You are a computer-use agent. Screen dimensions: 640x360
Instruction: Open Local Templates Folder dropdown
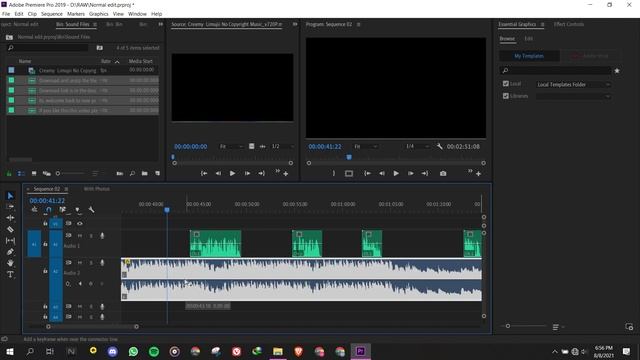pyautogui.click(x=573, y=84)
